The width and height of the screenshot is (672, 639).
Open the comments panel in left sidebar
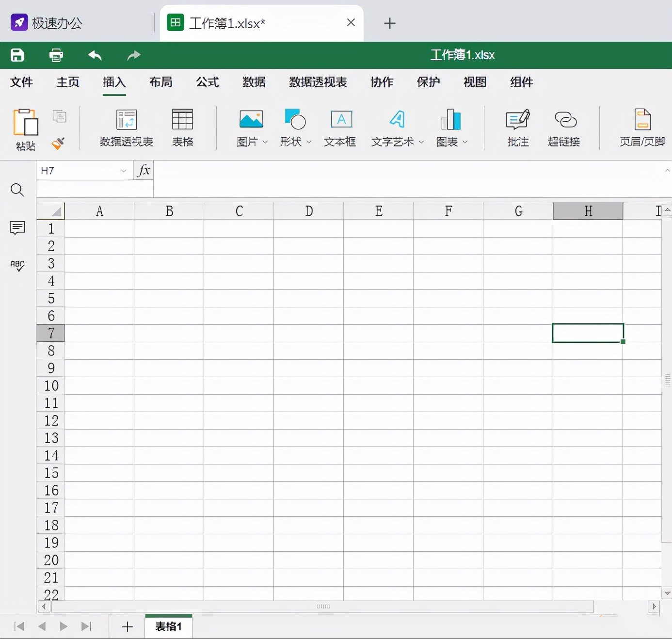(x=17, y=227)
